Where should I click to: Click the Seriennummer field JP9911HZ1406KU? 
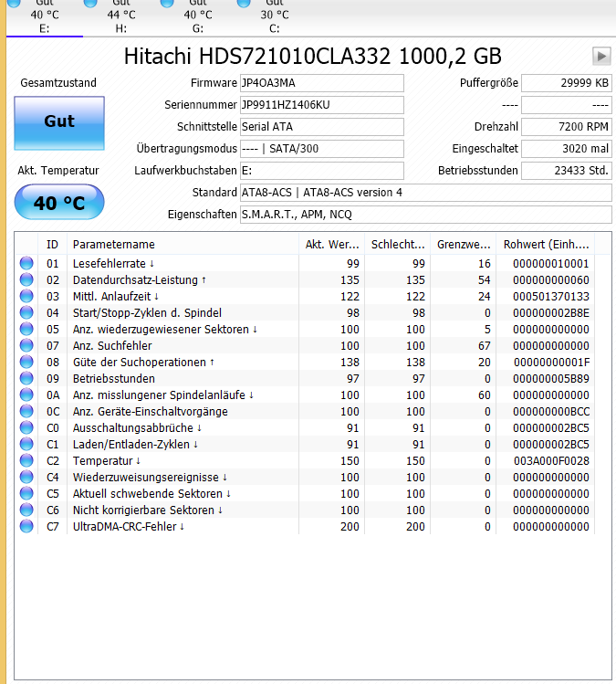[x=322, y=105]
